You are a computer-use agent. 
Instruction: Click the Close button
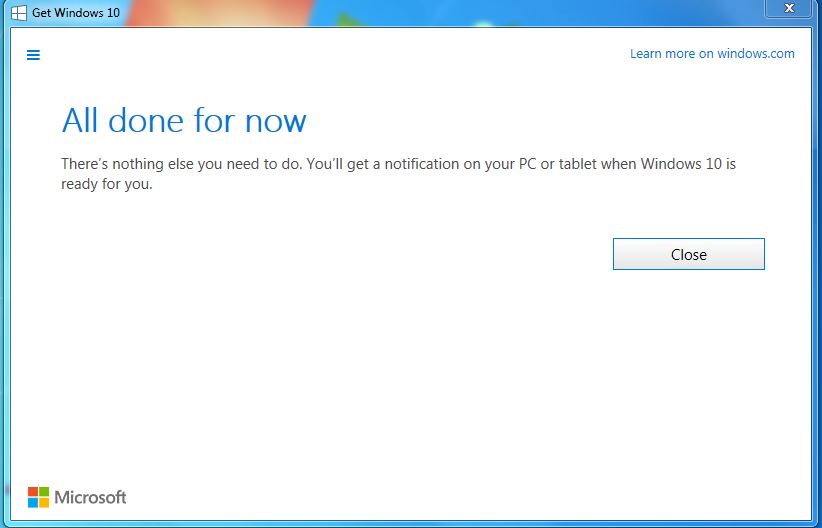click(x=688, y=254)
